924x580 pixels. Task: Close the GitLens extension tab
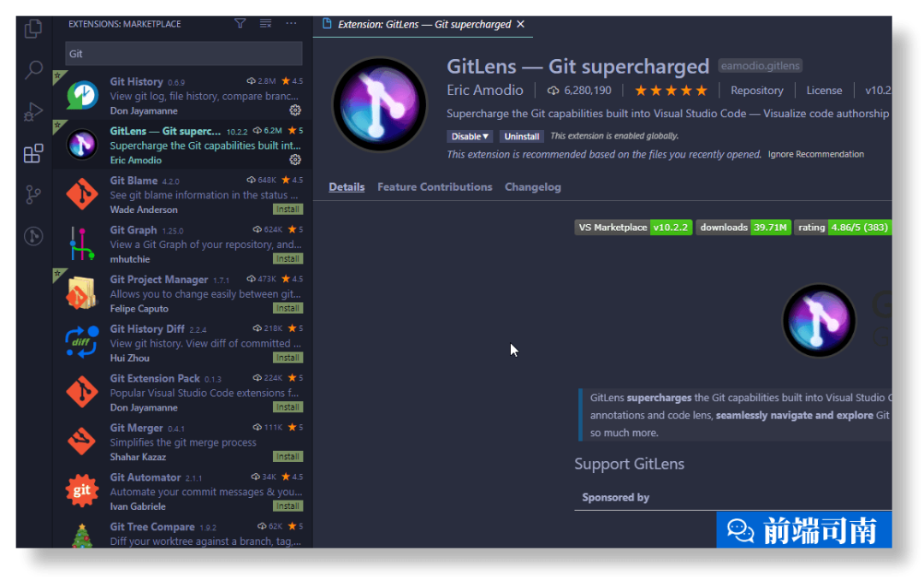(520, 24)
